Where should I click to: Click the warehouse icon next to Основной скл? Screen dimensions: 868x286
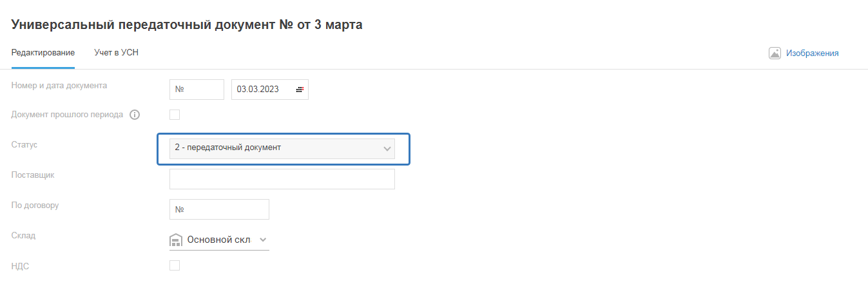pos(177,240)
